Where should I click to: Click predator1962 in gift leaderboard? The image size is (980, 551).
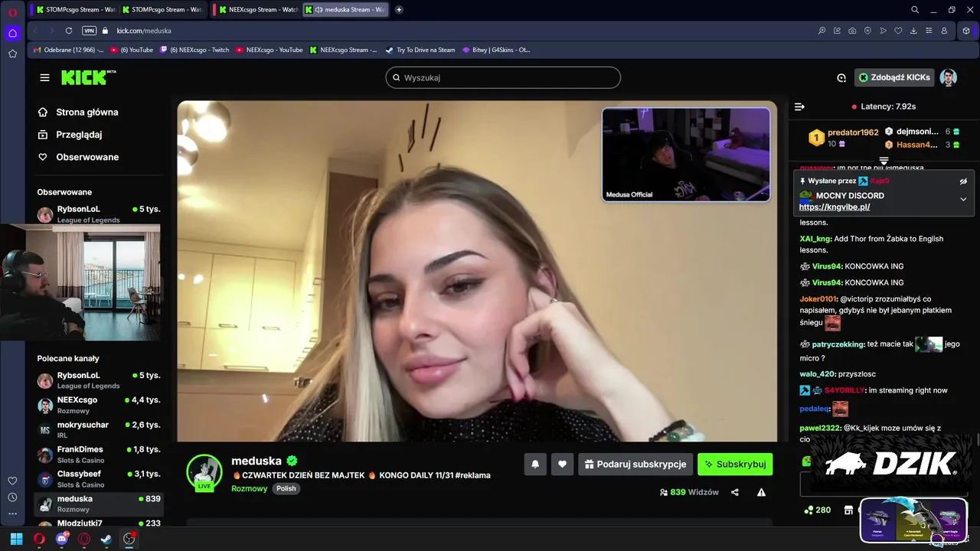853,132
